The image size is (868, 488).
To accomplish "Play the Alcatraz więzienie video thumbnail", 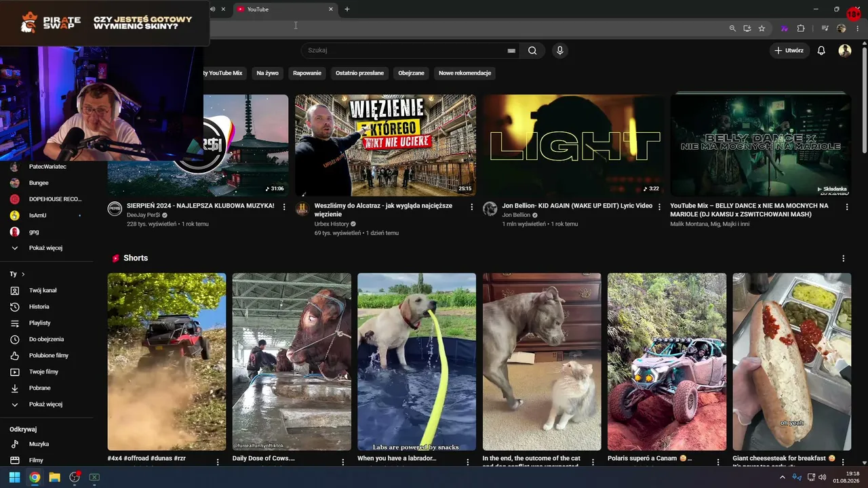I will 385,145.
